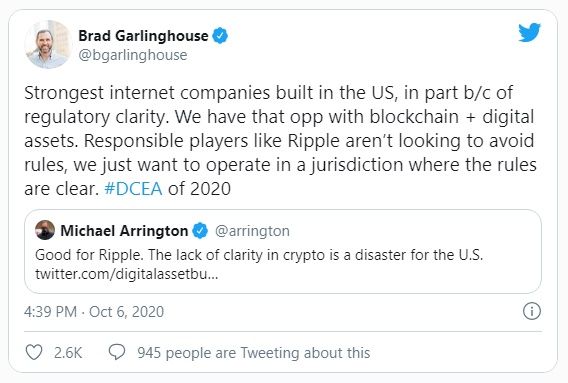Viewport: 568px width, 383px height.
Task: Open replies via the speech bubble icon
Action: 117,352
